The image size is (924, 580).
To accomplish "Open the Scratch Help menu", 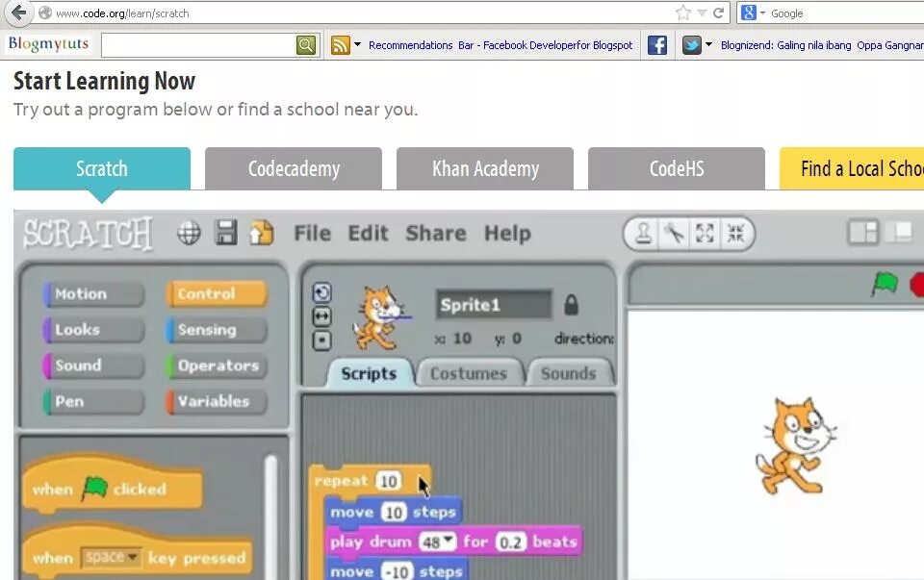I will 507,233.
